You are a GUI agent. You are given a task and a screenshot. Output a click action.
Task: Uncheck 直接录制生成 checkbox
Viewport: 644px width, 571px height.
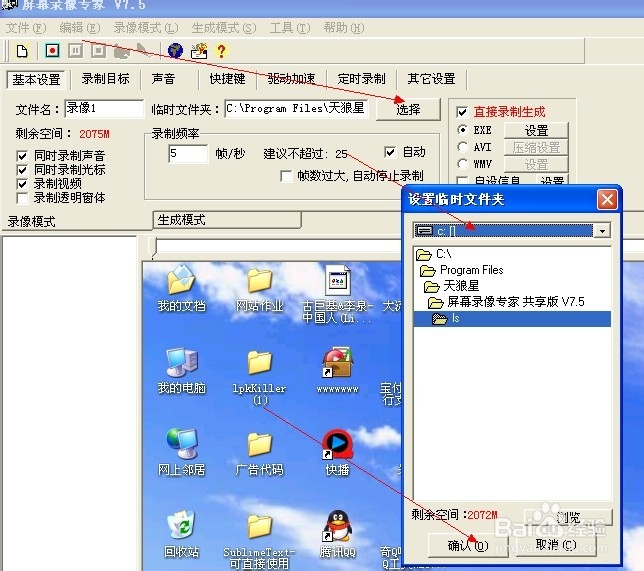pyautogui.click(x=462, y=112)
